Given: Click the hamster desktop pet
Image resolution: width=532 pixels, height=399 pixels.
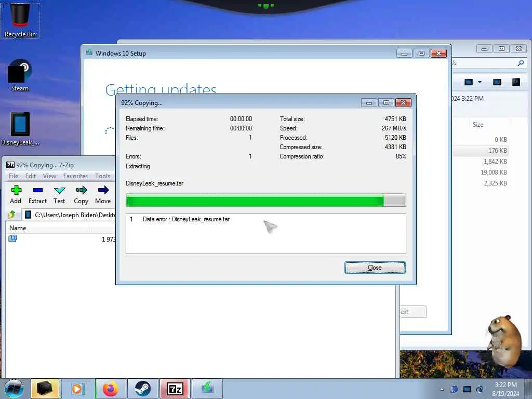Looking at the screenshot, I should (505, 342).
